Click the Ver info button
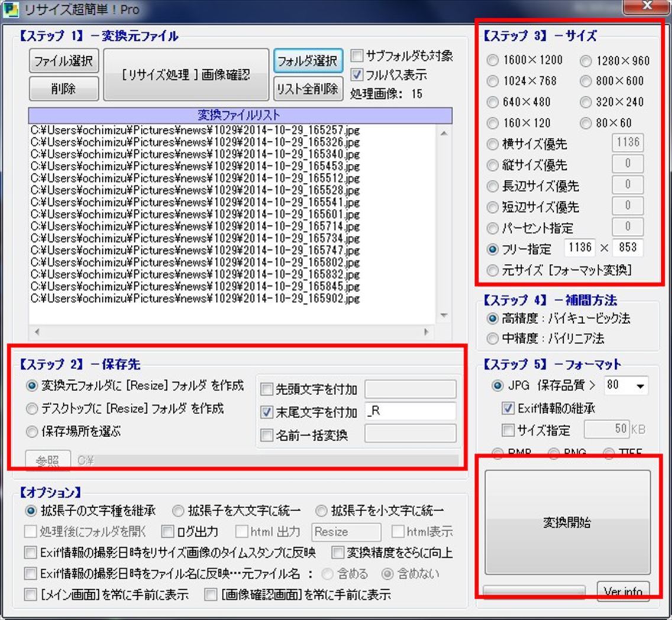This screenshot has height=620, width=672. click(x=623, y=591)
